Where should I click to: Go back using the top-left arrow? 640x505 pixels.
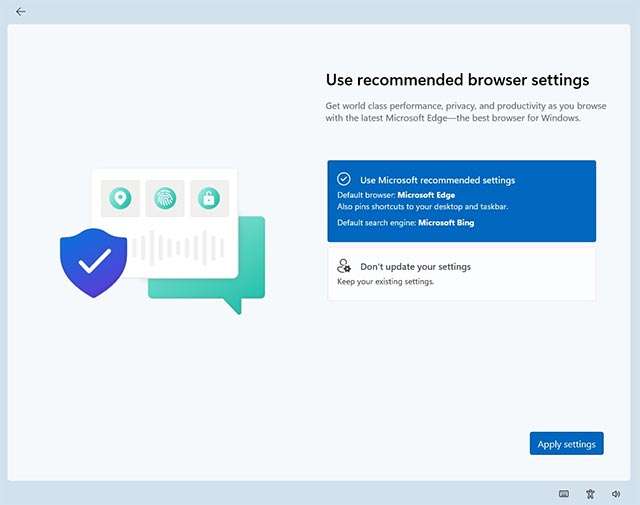coord(20,12)
